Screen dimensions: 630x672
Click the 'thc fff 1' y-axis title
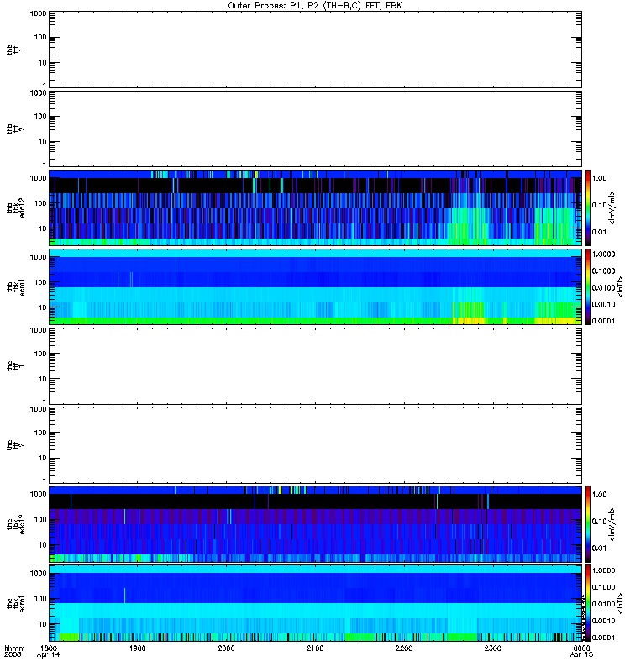pos(16,365)
